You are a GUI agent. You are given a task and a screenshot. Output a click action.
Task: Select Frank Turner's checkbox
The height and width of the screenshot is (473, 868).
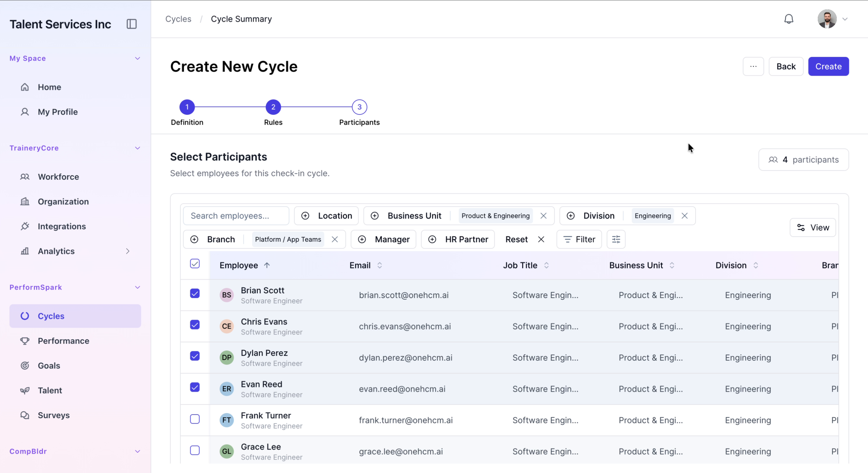coord(195,419)
